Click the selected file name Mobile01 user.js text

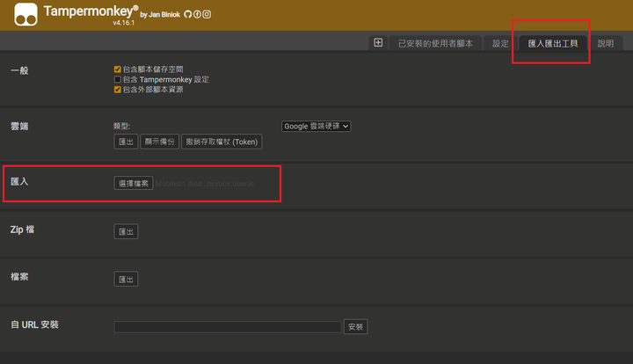(x=205, y=184)
